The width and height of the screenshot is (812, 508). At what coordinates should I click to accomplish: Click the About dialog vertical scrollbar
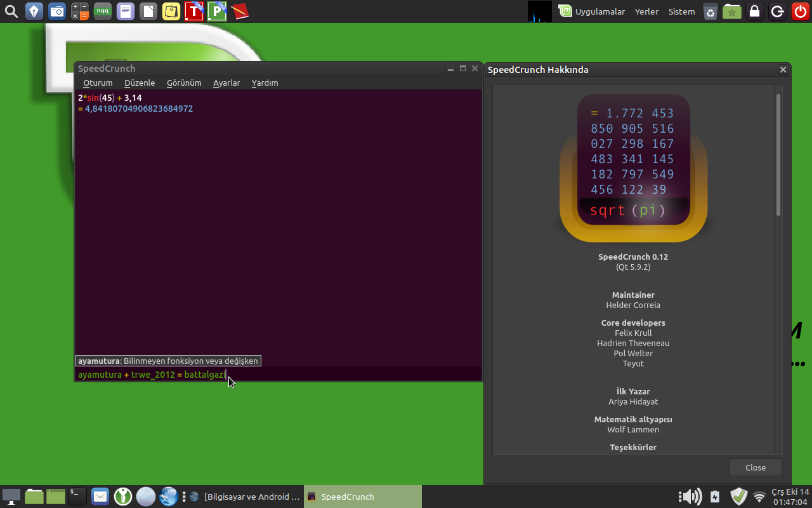click(778, 156)
